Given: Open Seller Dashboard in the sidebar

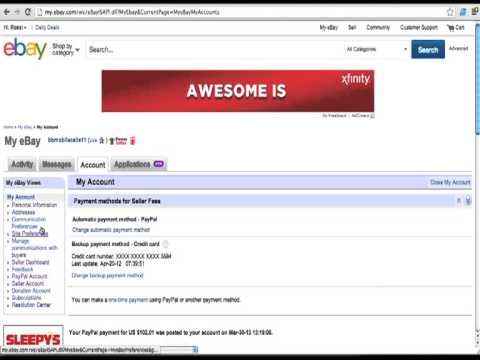Looking at the screenshot, I should [30, 262].
